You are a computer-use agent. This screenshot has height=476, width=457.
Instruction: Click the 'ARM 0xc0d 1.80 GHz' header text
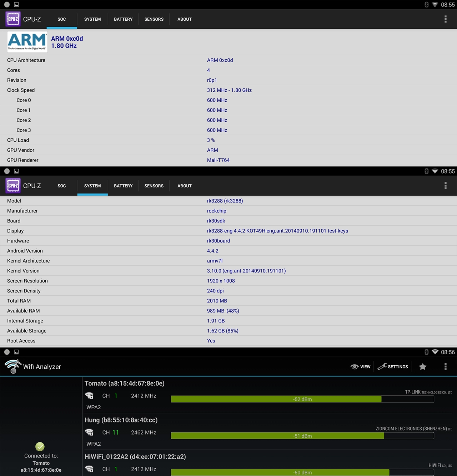click(x=67, y=42)
